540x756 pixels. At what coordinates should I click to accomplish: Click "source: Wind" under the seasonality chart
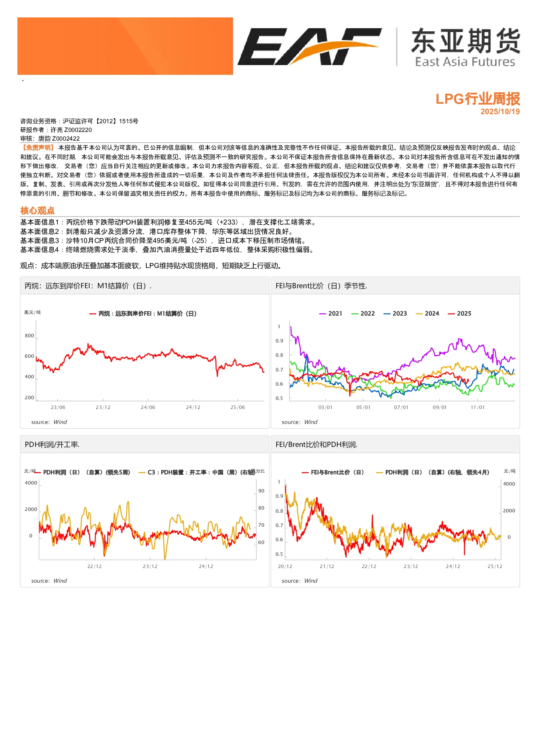(x=300, y=422)
